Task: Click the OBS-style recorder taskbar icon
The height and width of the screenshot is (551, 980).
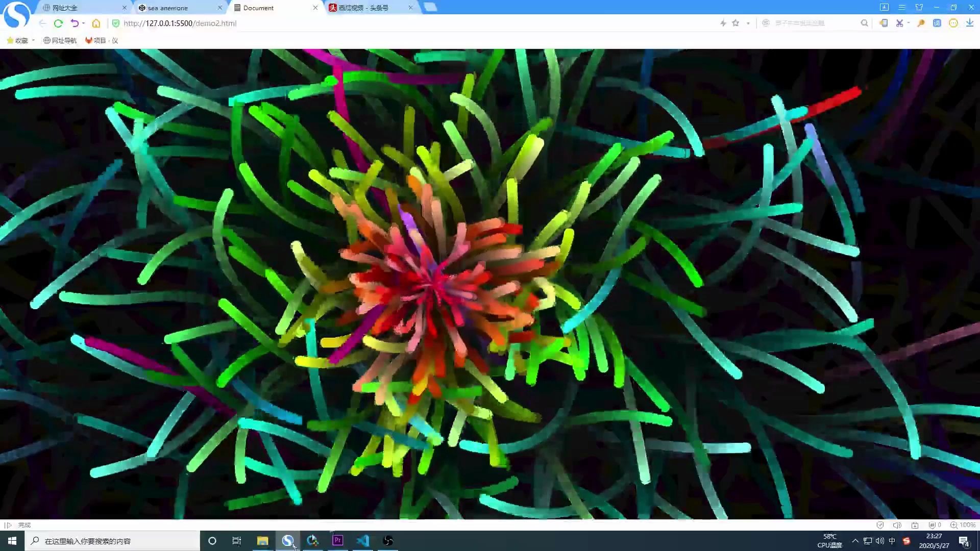Action: (x=388, y=541)
